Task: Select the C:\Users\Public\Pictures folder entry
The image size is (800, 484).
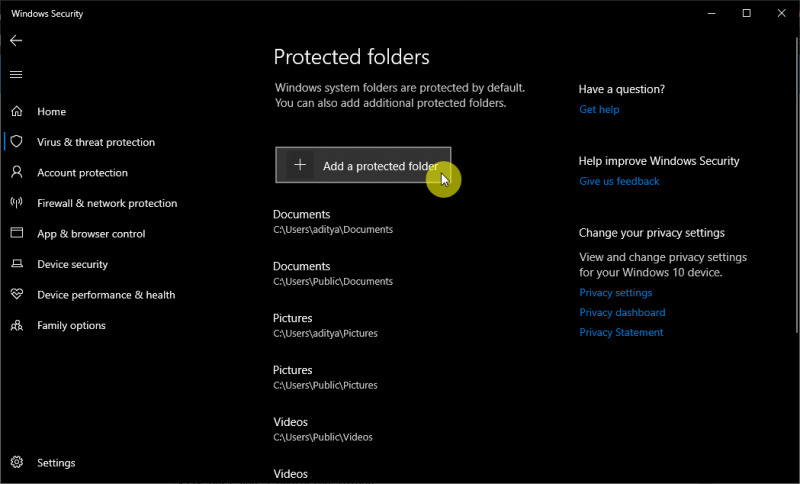Action: tap(325, 377)
